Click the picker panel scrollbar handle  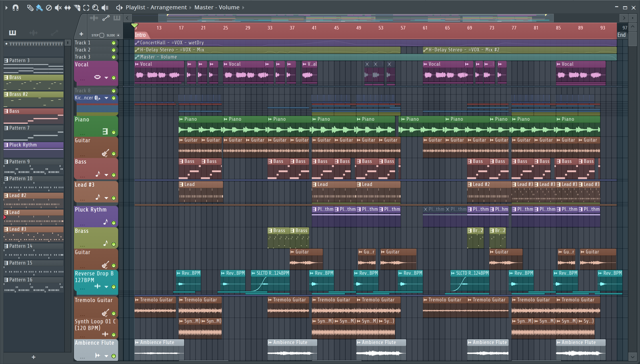click(68, 43)
